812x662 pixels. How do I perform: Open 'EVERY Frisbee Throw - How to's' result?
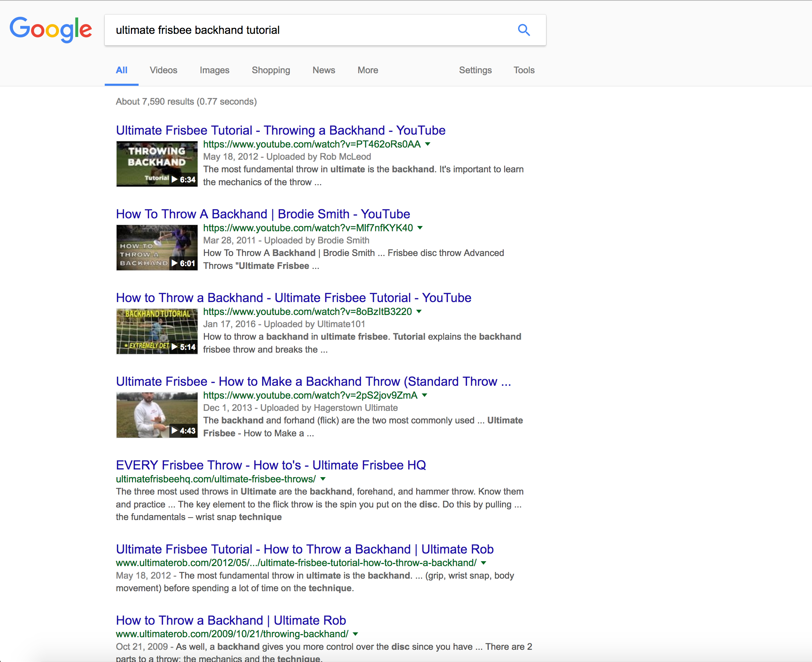click(x=271, y=465)
